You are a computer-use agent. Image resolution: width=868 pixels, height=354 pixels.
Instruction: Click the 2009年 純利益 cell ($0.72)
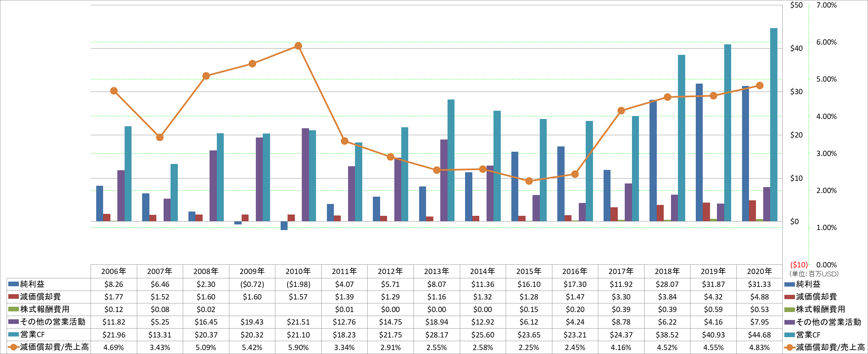(252, 284)
